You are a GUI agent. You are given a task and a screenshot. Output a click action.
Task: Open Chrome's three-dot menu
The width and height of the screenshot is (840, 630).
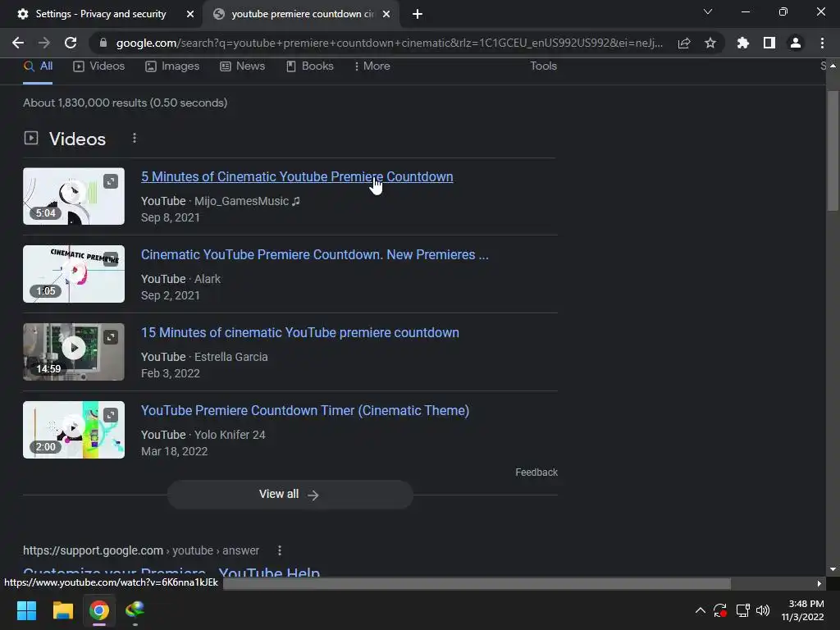click(x=822, y=43)
